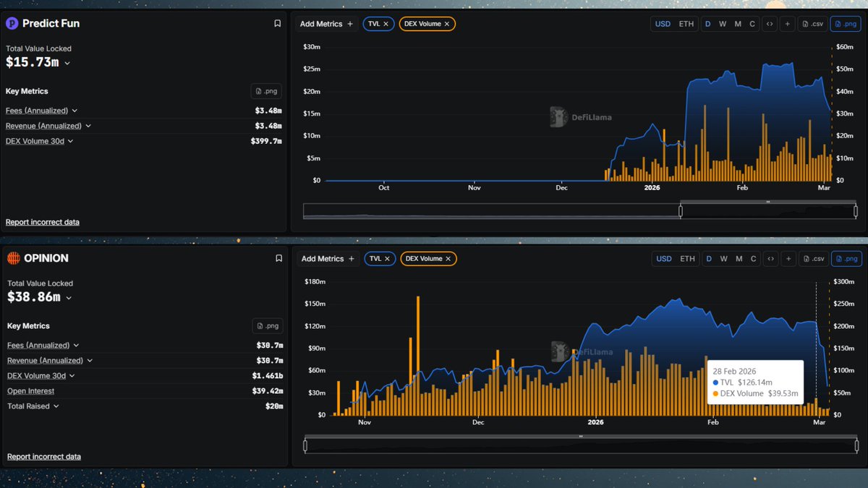Grab right handle of OPINION range slider
Viewport: 868px width, 488px height.
858,445
